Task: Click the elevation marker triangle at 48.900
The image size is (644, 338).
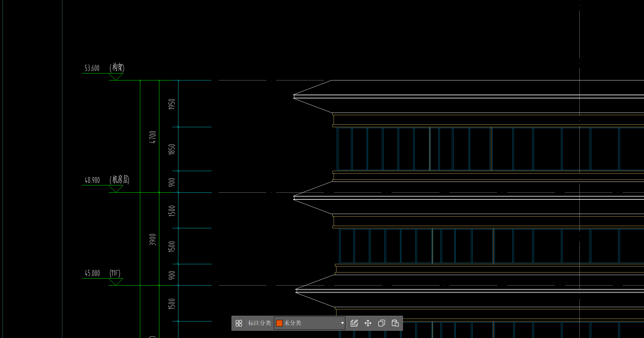Action: click(116, 189)
